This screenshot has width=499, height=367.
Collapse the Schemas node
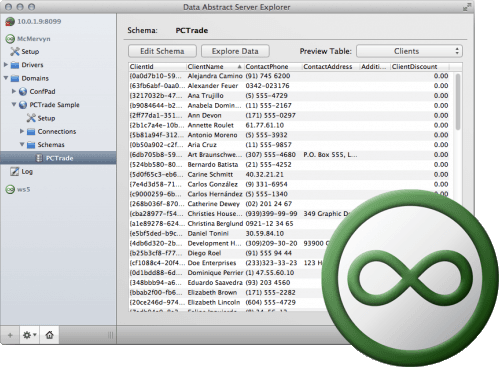22,145
